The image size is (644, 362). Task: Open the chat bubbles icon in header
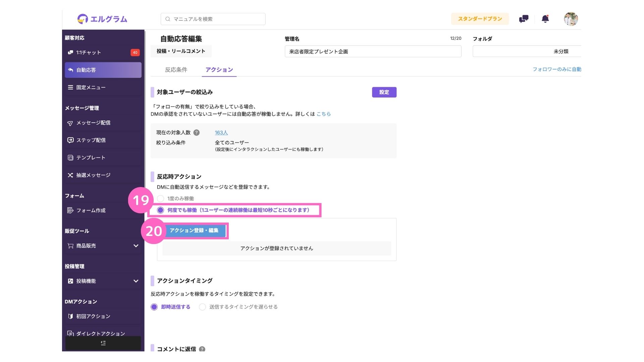pyautogui.click(x=524, y=19)
